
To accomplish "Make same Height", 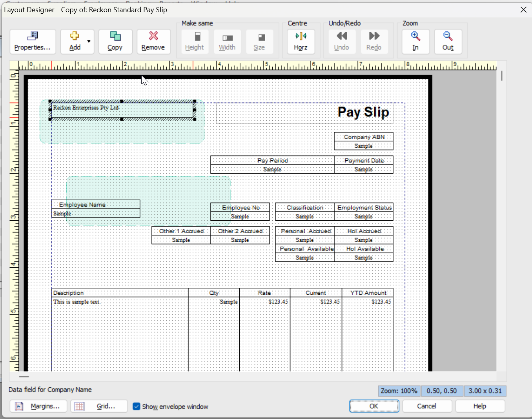I will [195, 42].
